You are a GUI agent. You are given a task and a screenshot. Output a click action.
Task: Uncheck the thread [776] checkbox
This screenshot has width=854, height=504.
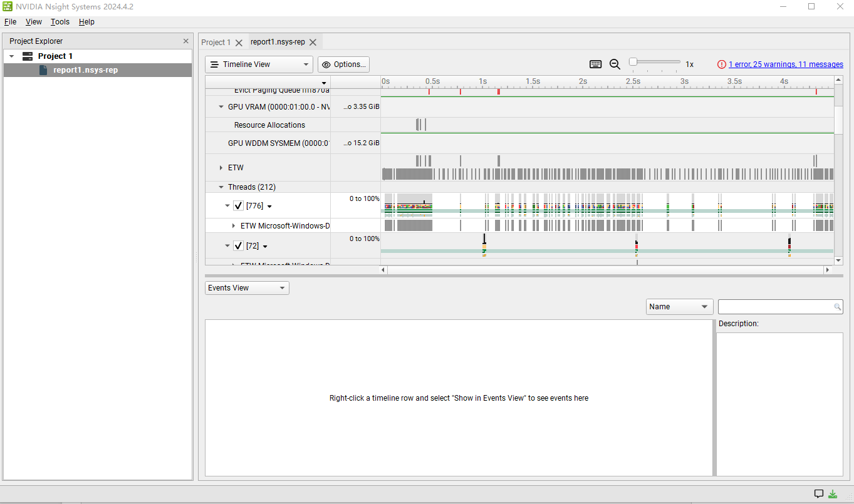238,206
